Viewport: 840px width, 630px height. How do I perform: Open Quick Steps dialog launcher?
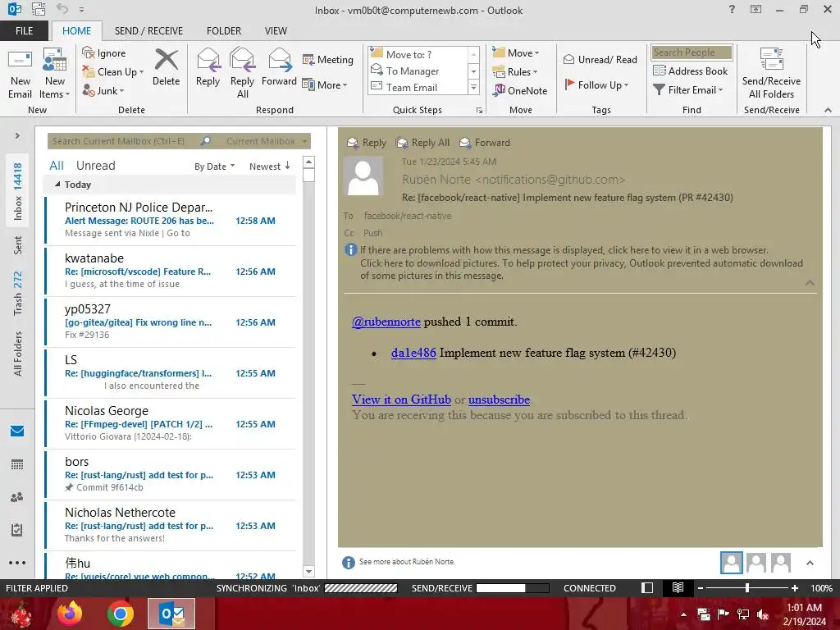(479, 111)
